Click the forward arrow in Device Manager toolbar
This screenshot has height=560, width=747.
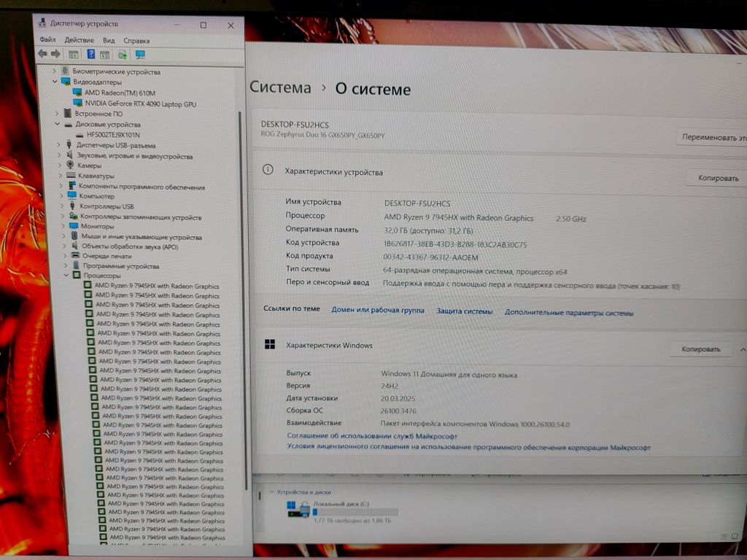(x=55, y=54)
